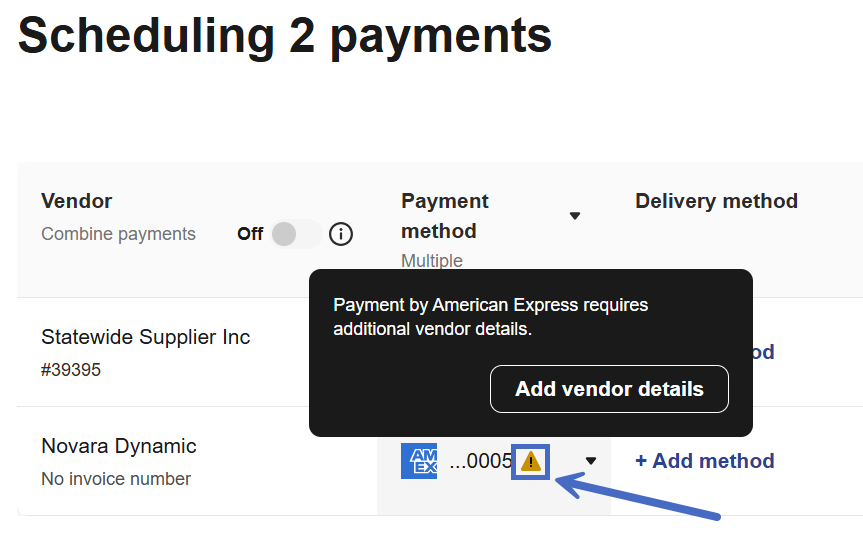Toggle the Combine payments switch
This screenshot has height=540, width=863.
tap(294, 234)
